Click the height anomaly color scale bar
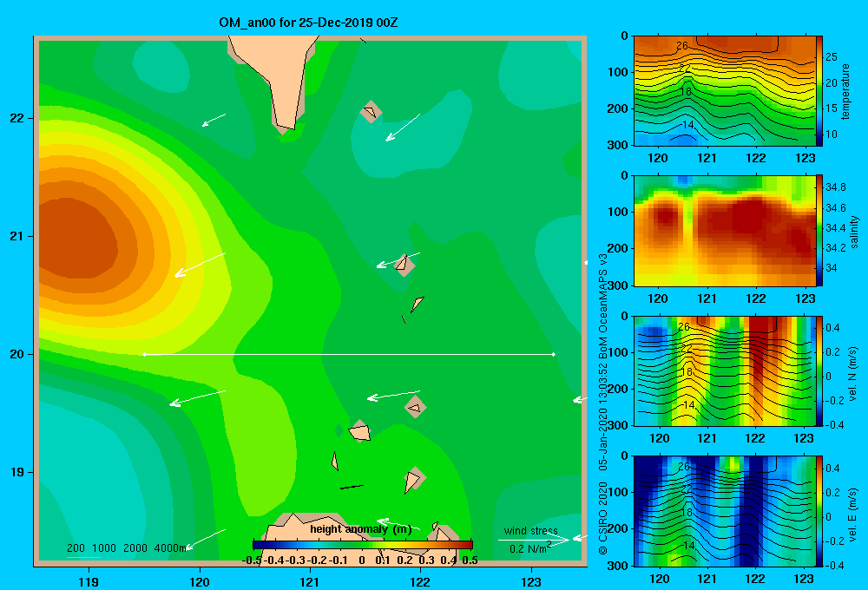This screenshot has height=590, width=868. (363, 545)
